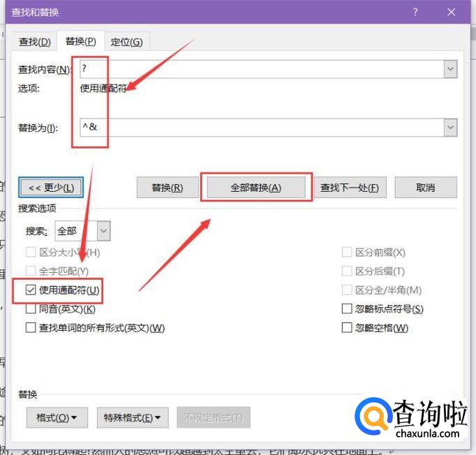Cancel the dialog with 取消
This screenshot has width=476, height=455.
tap(426, 188)
